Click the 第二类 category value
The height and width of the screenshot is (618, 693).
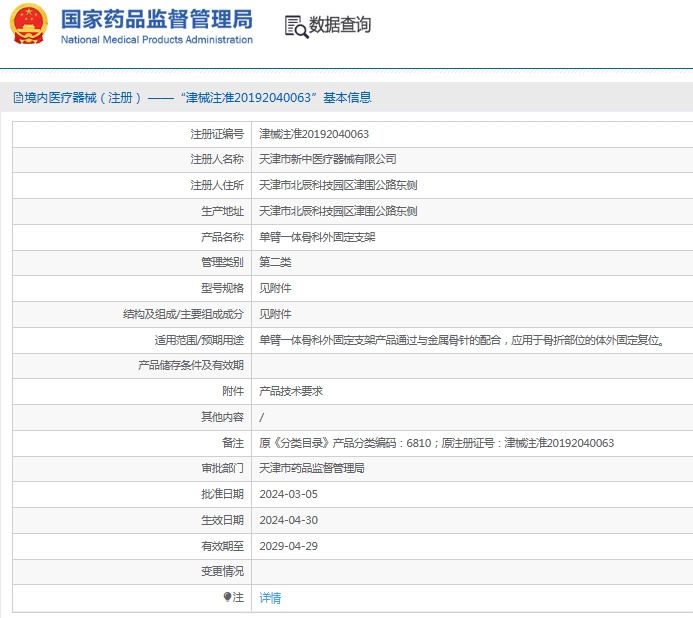[275, 262]
